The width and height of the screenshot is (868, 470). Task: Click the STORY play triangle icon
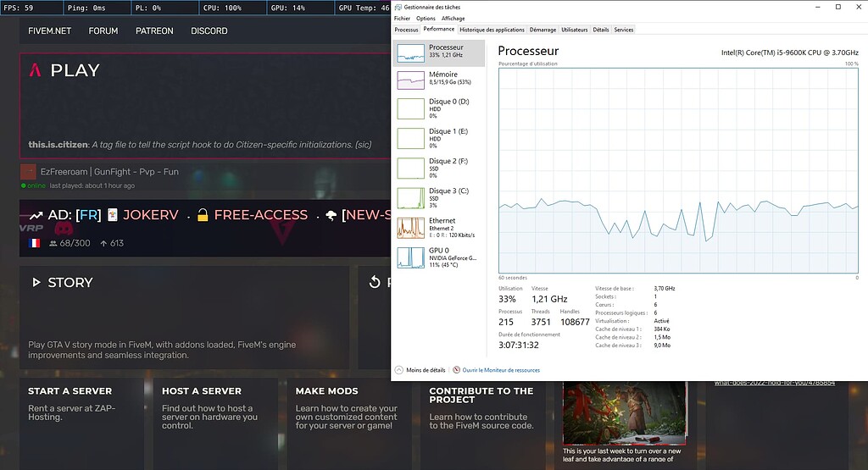point(36,282)
